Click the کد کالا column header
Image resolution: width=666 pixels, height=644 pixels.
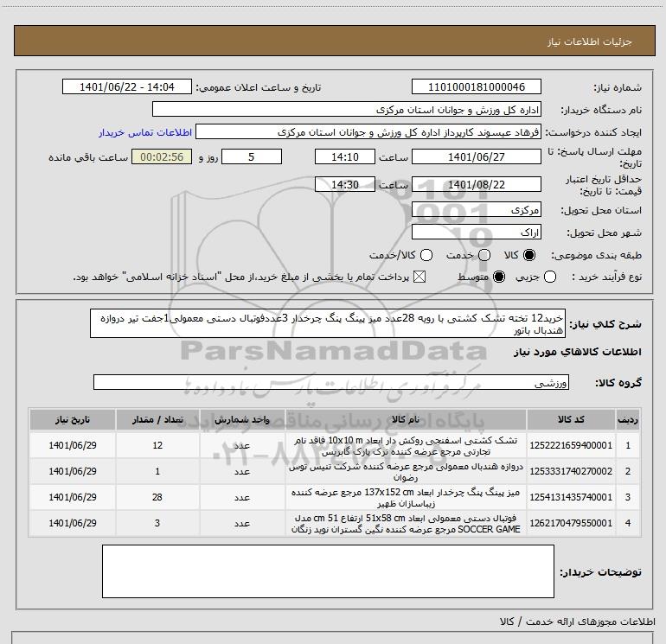(571, 420)
